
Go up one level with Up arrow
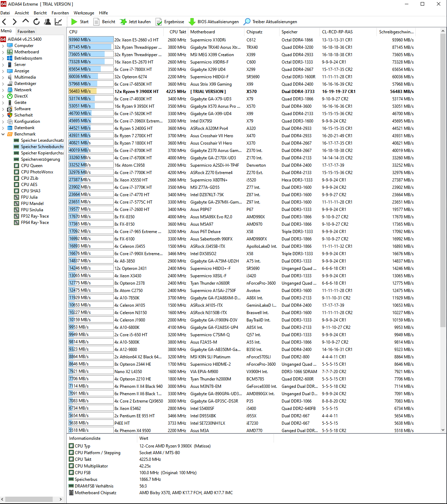point(25,21)
